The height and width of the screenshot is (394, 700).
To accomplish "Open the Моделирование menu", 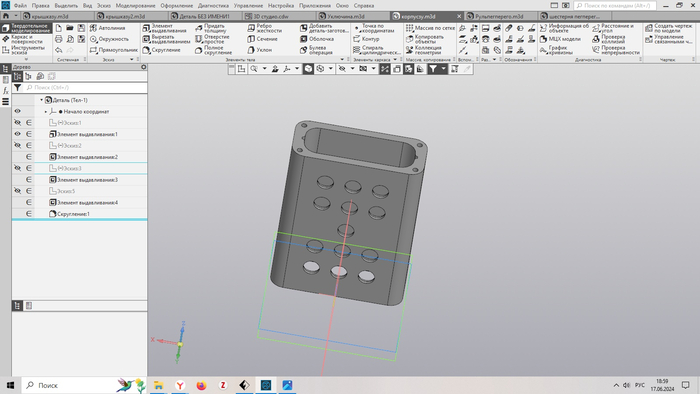I will pyautogui.click(x=136, y=6).
